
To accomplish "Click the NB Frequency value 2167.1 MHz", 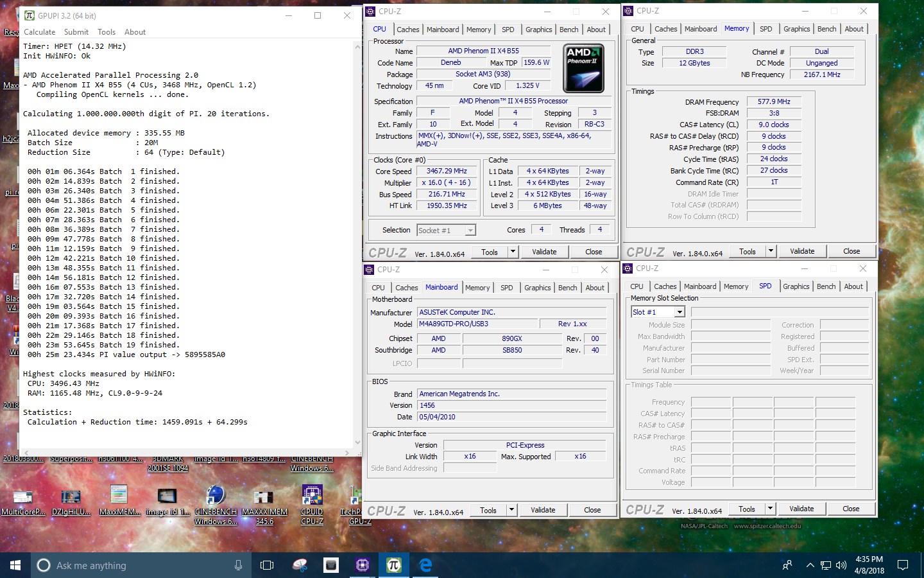I will [x=822, y=74].
